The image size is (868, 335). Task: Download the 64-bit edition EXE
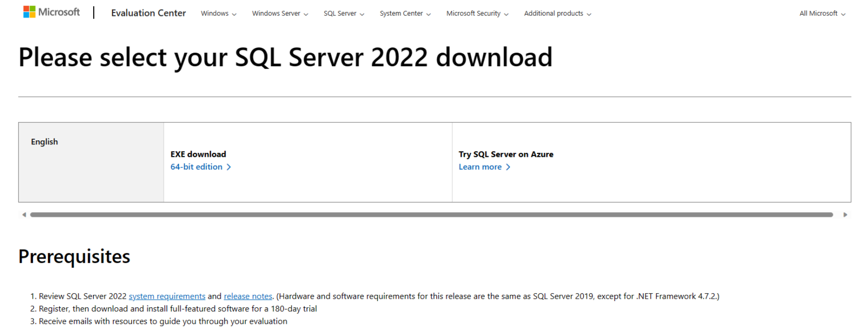tap(201, 167)
